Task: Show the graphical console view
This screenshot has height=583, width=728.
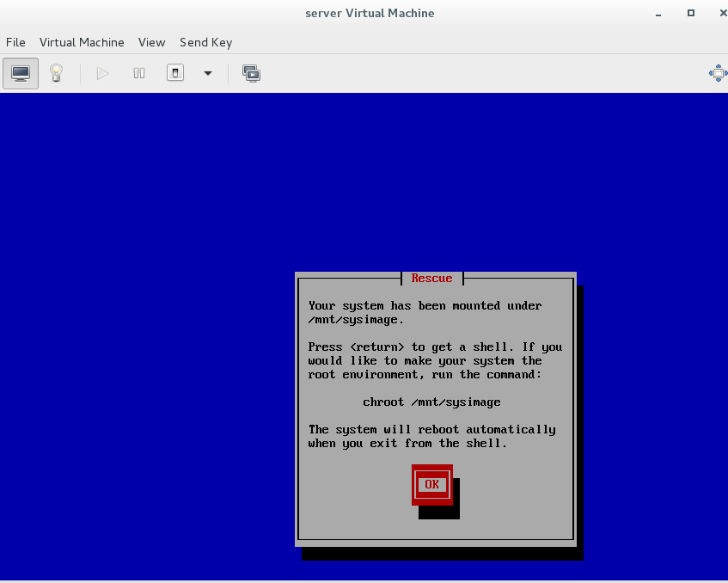Action: click(21, 73)
